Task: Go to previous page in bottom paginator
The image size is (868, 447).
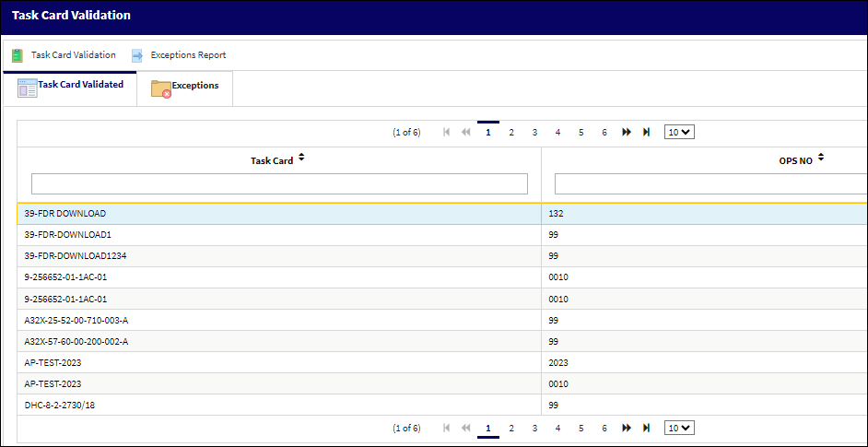Action: [465, 428]
